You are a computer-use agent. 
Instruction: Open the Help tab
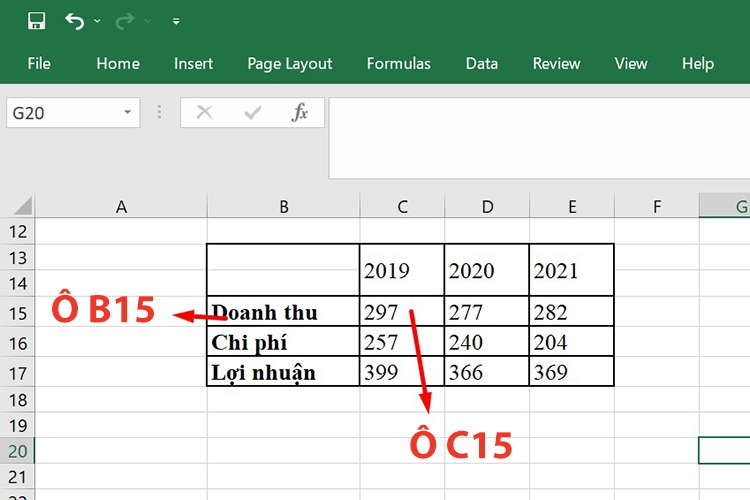tap(698, 64)
